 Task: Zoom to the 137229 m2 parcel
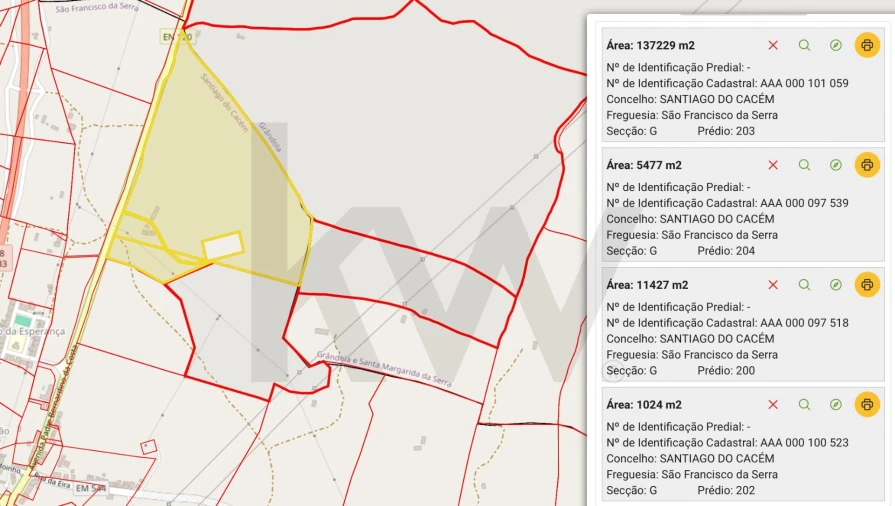[x=804, y=45]
